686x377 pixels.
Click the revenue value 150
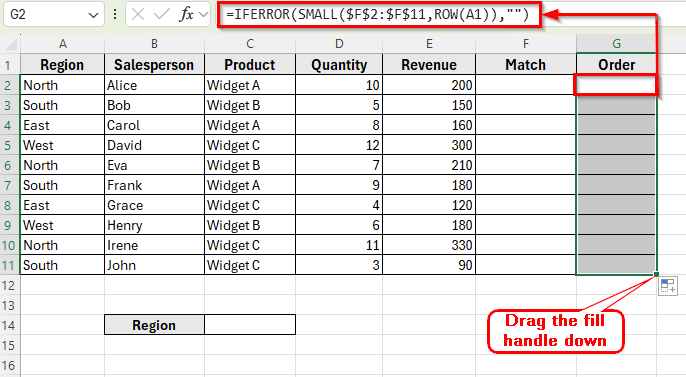click(x=429, y=105)
